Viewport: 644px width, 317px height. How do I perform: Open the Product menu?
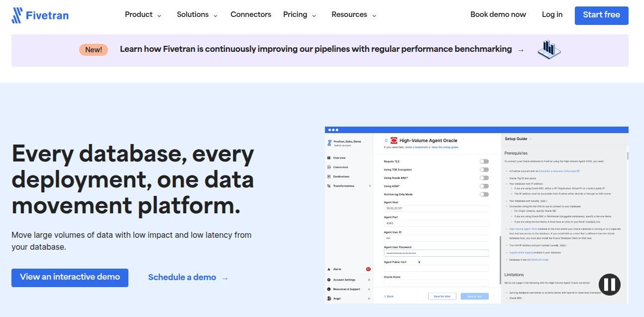(x=139, y=14)
